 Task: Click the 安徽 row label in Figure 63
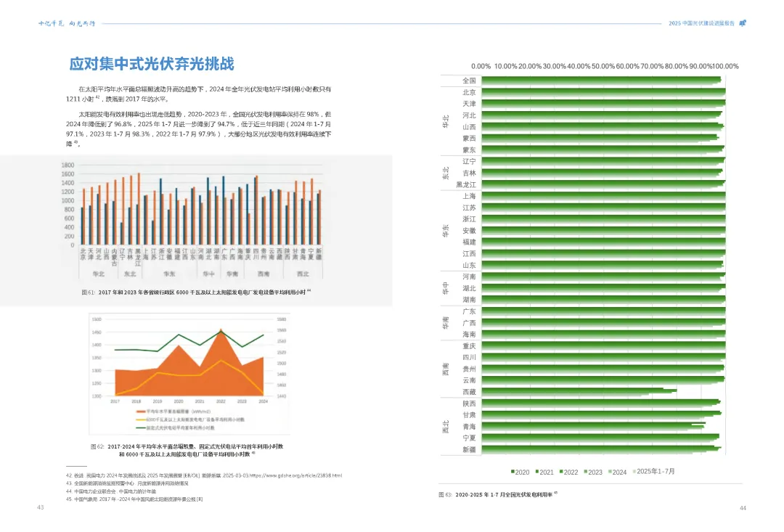[x=469, y=231]
